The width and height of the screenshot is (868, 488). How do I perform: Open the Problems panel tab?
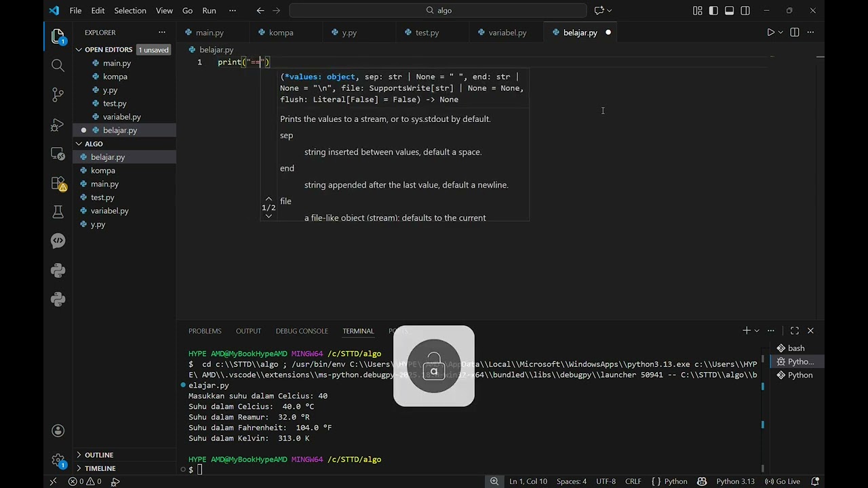pyautogui.click(x=205, y=331)
